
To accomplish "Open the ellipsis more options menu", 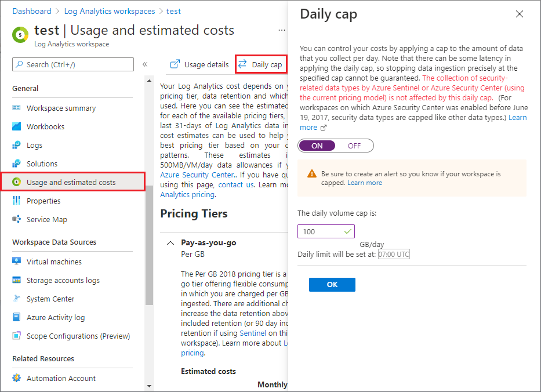I will pos(281,31).
